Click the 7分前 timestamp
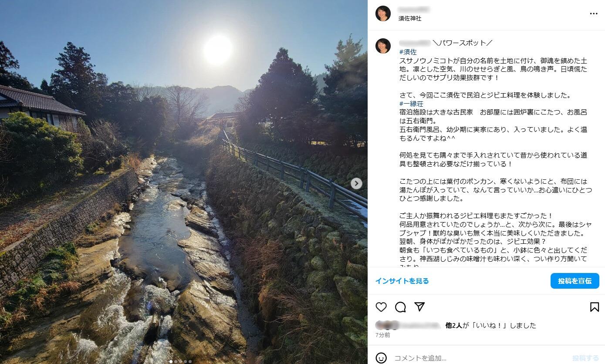Image resolution: width=605 pixels, height=364 pixels. click(x=383, y=335)
